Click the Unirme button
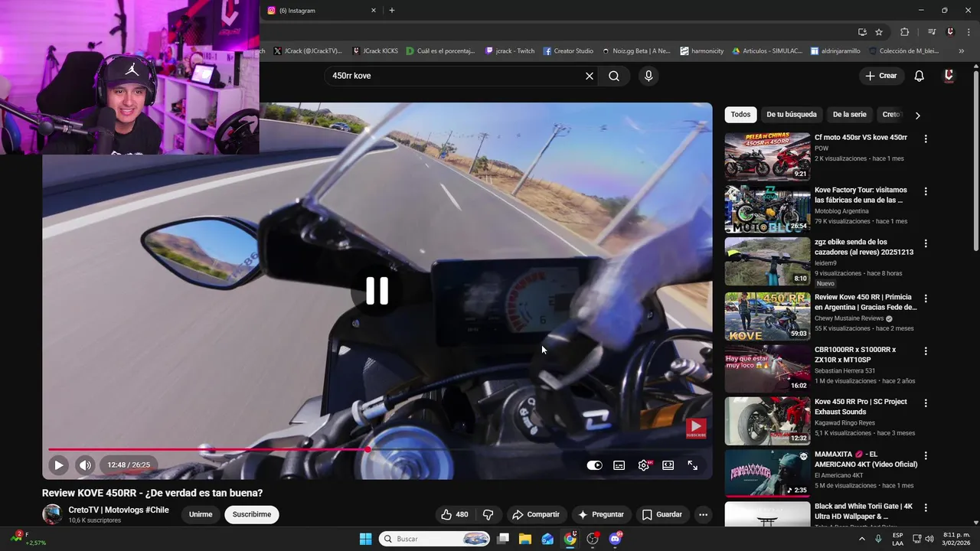The height and width of the screenshot is (551, 980). pos(201,514)
